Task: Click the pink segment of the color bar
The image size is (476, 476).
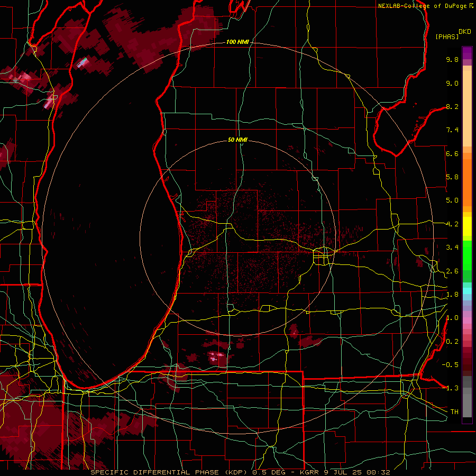Action: pyautogui.click(x=467, y=321)
